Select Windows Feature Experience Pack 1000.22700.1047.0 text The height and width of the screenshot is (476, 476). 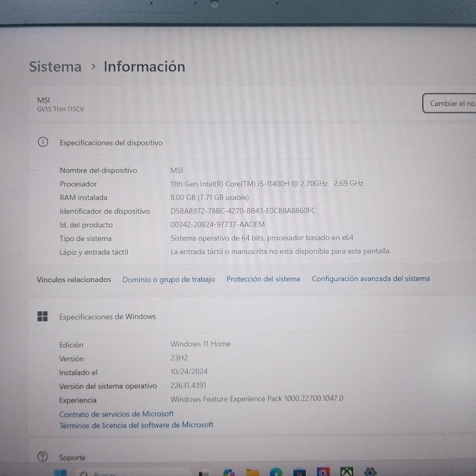257,398
